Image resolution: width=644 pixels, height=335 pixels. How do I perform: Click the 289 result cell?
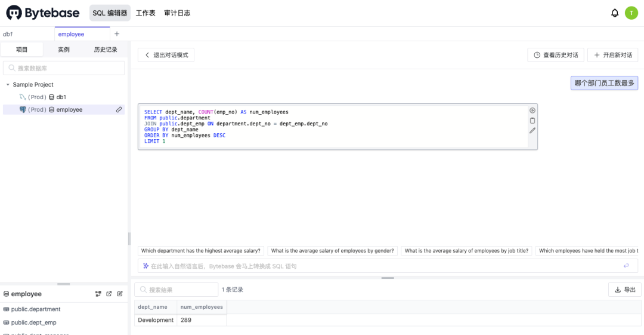click(202, 320)
